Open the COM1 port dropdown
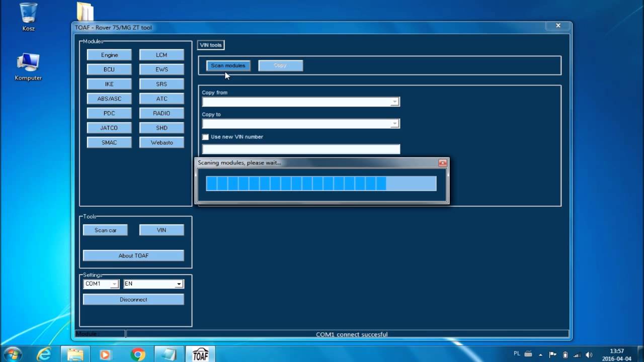This screenshot has height=362, width=644. click(x=114, y=284)
